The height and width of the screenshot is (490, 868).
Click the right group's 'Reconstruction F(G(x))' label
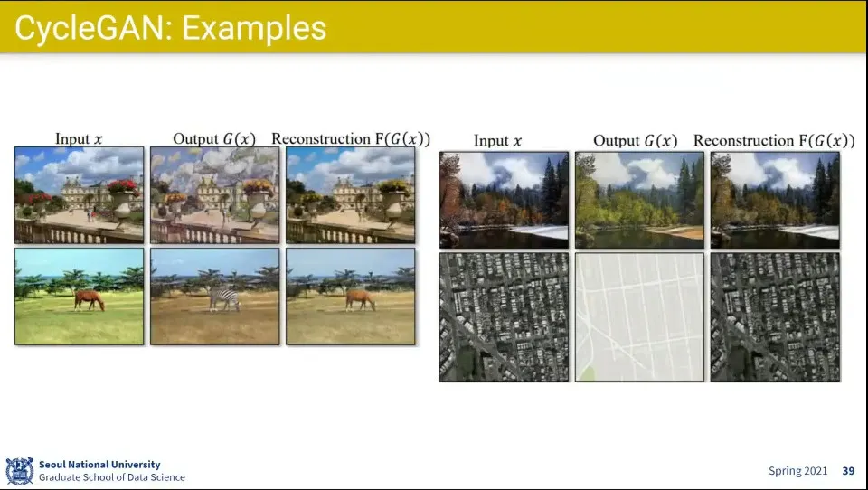pos(774,141)
